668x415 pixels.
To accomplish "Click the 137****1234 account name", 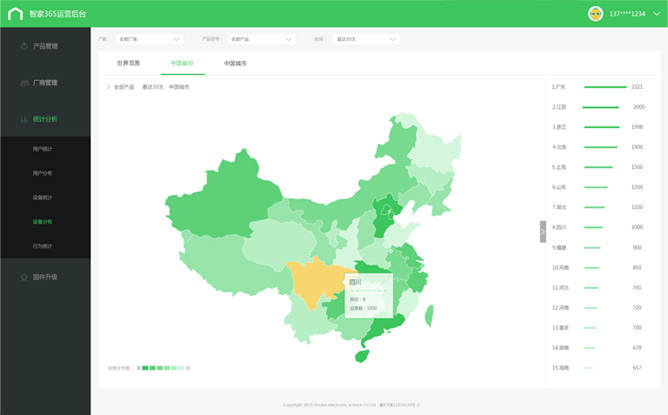I will [627, 14].
